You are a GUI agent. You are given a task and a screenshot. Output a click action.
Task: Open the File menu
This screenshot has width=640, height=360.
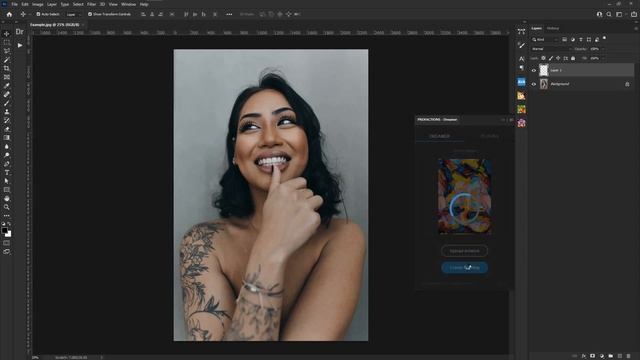point(14,4)
